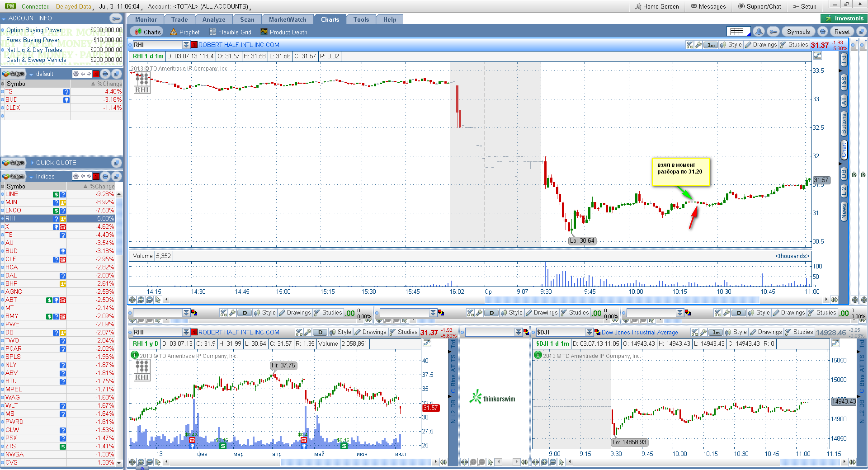The height and width of the screenshot is (470, 868).
Task: Open Studies on RHI daily chart
Action: [404, 332]
